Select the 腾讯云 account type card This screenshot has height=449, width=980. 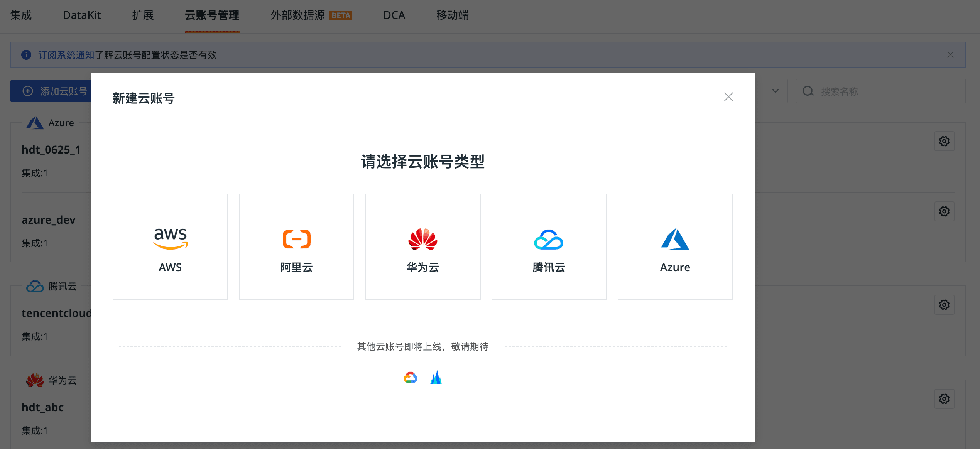[549, 247]
